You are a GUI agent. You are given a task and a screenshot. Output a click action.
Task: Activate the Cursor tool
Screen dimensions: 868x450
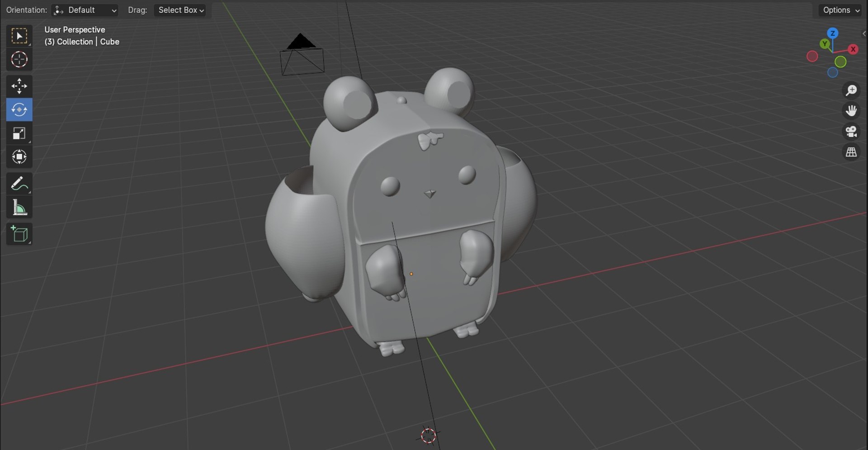19,59
